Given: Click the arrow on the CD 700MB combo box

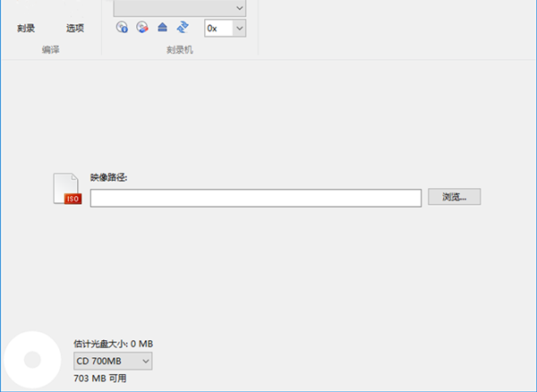Looking at the screenshot, I should 145,361.
